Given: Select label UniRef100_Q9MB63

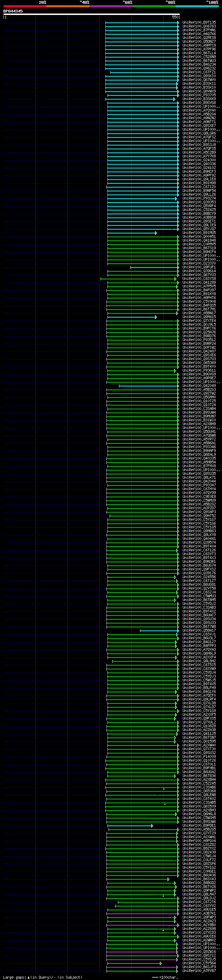Looking at the screenshot, I should coord(199,531).
